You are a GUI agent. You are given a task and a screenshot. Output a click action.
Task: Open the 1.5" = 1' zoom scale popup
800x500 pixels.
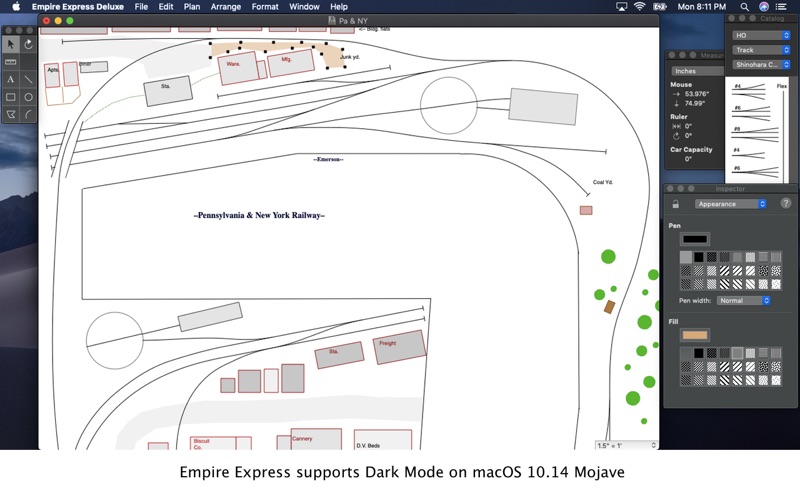(626, 445)
